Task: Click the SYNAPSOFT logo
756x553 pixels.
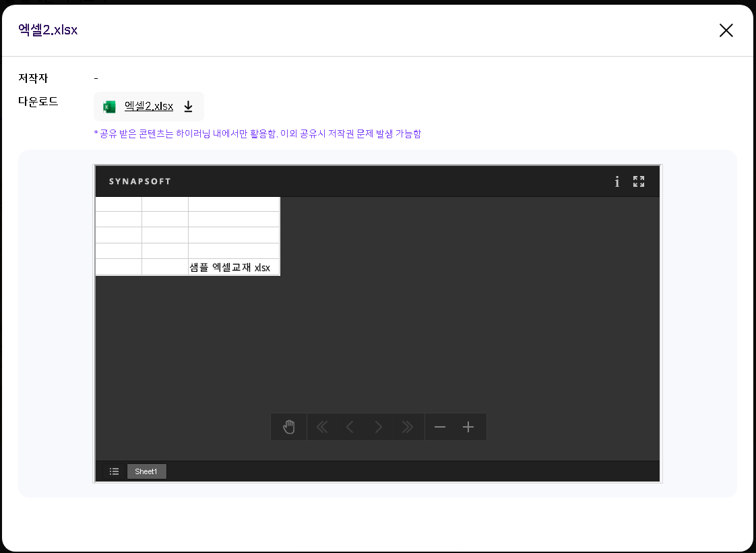Action: (140, 181)
